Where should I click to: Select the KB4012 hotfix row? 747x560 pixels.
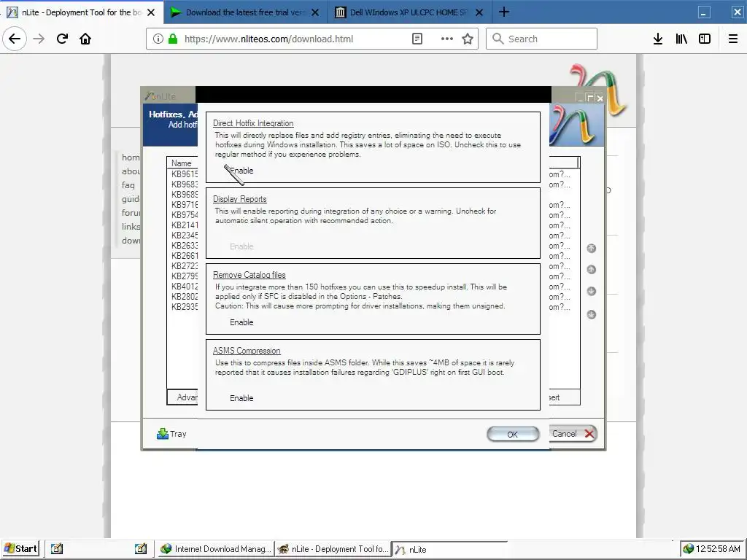point(185,286)
